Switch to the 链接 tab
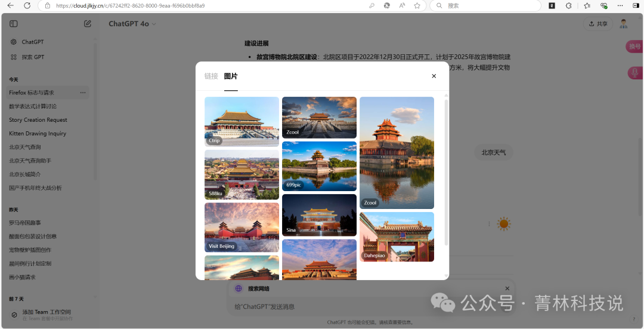 [211, 76]
